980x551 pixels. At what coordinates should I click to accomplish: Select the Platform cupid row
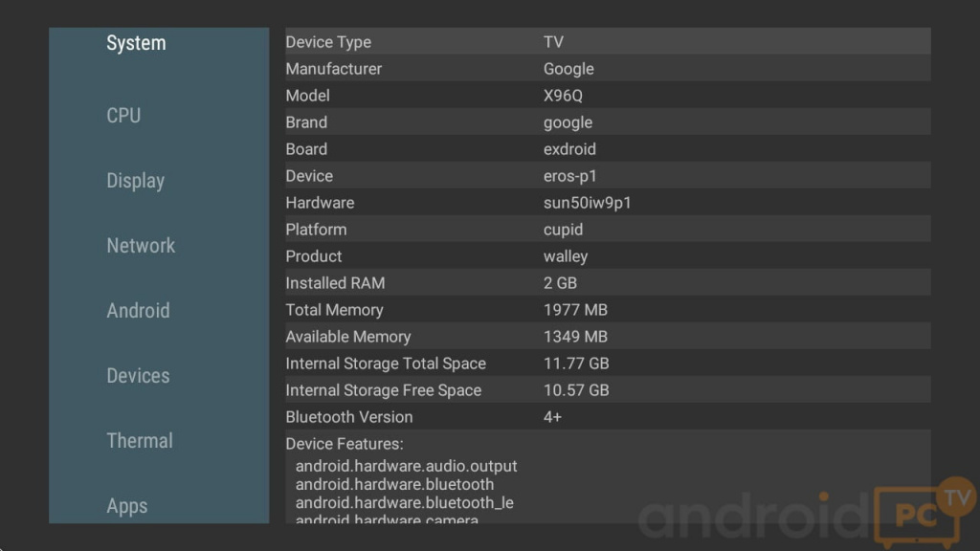pyautogui.click(x=607, y=230)
